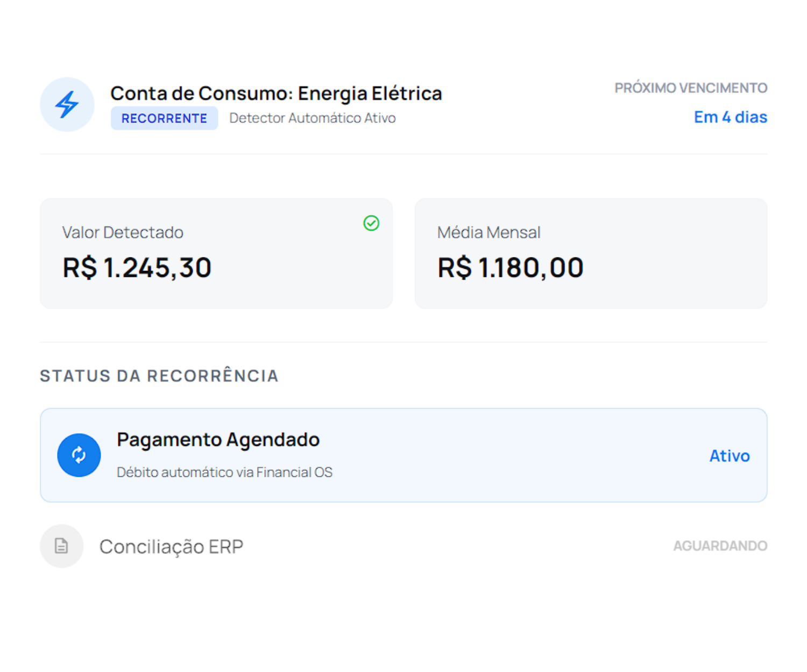
Task: Click the Ativo status label
Action: click(729, 456)
